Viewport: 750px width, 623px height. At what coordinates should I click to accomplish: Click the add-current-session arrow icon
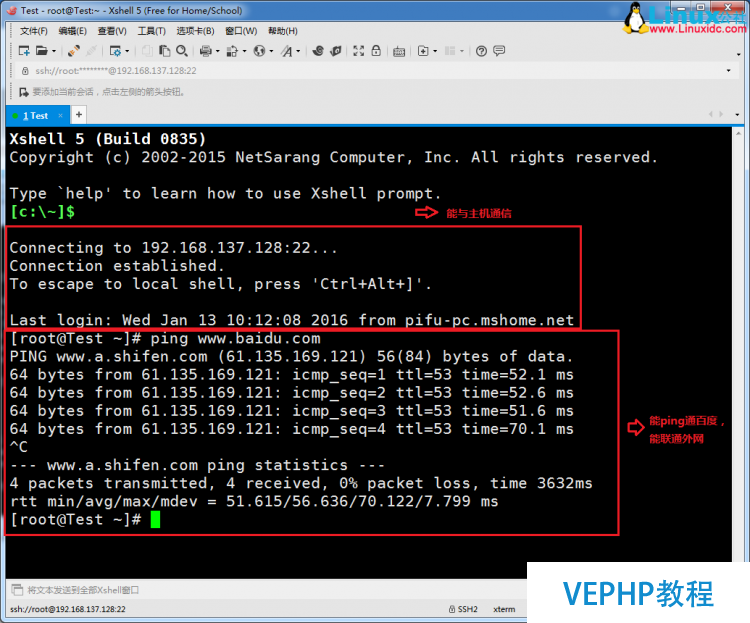[x=24, y=91]
